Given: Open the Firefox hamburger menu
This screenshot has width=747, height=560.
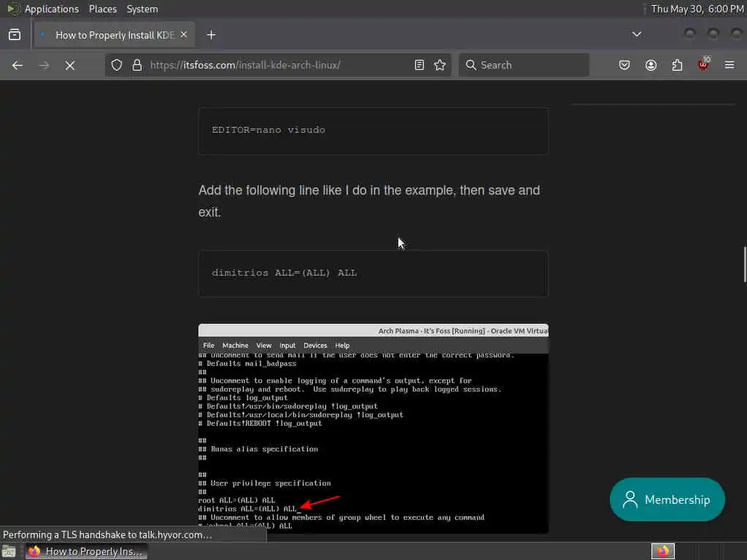Looking at the screenshot, I should pyautogui.click(x=729, y=65).
